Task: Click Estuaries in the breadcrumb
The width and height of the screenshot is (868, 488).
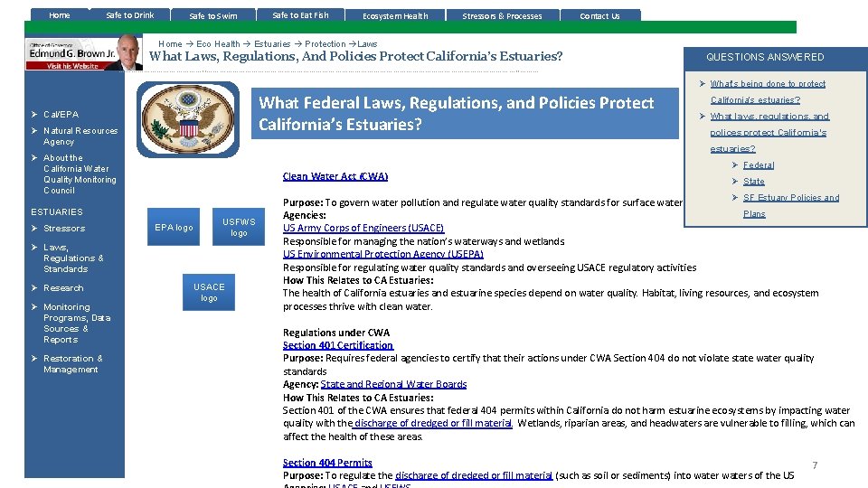Action: click(x=272, y=43)
